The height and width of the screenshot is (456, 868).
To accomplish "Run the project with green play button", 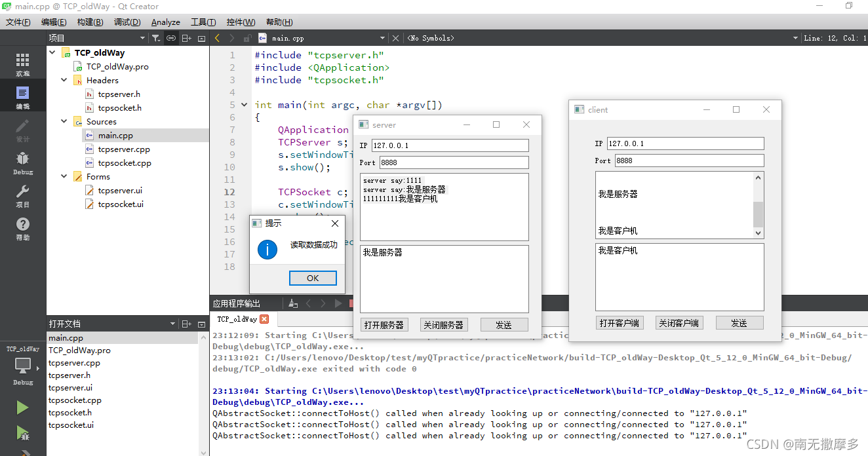I will (x=23, y=408).
